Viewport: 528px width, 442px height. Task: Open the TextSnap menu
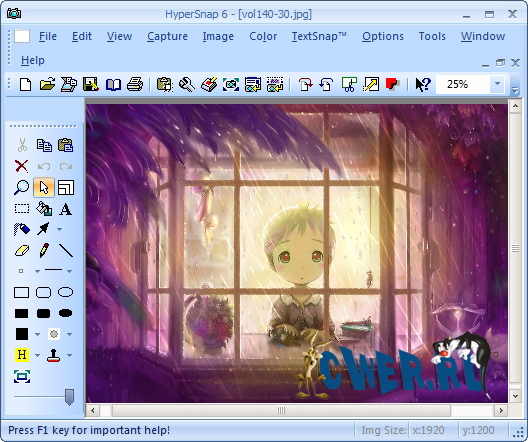pos(319,36)
